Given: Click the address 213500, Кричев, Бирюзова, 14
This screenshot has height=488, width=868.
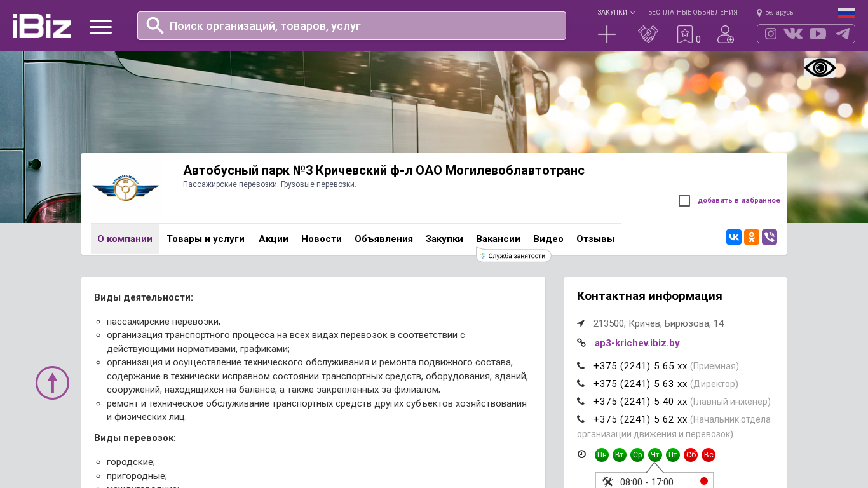Looking at the screenshot, I should [x=659, y=323].
